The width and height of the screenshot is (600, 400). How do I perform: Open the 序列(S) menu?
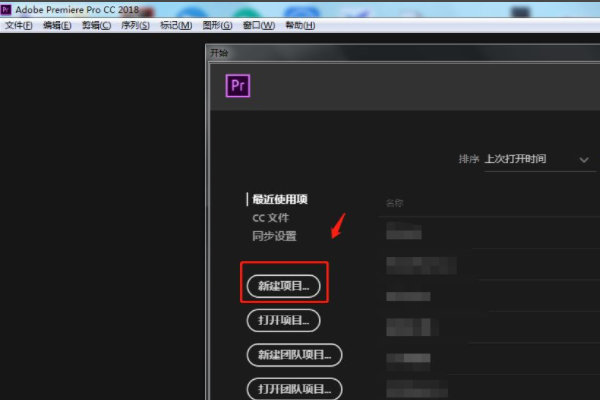135,26
